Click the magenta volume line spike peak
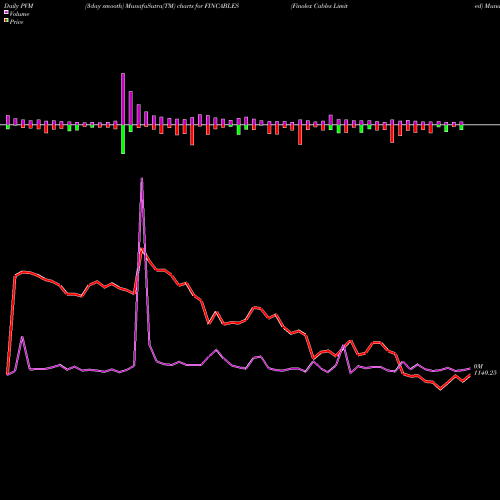 (x=142, y=179)
